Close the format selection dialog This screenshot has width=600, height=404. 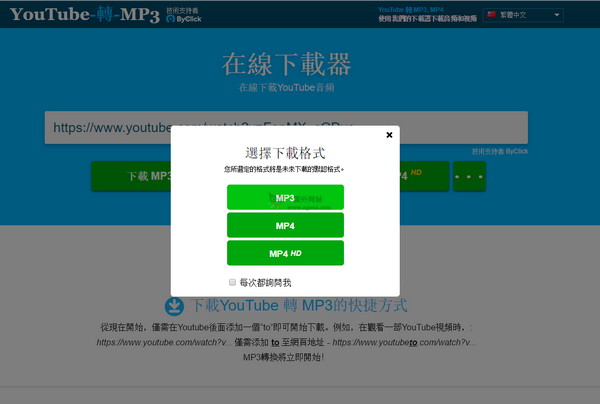389,135
